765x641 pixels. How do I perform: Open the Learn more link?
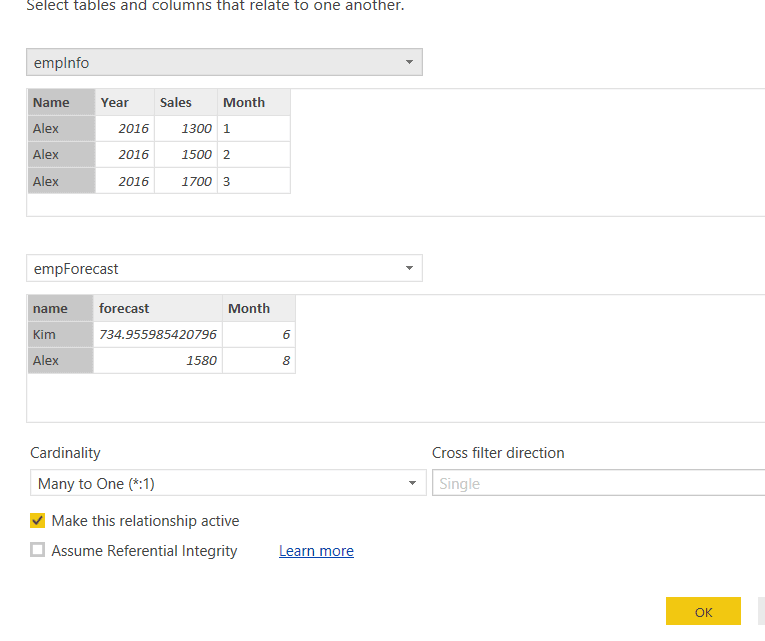pyautogui.click(x=316, y=551)
